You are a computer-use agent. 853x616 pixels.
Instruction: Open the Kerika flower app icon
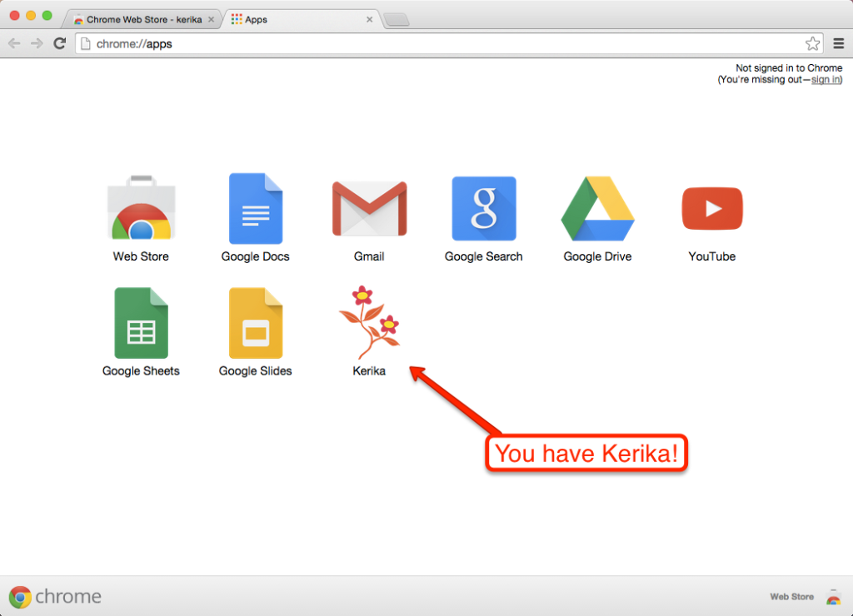[369, 322]
